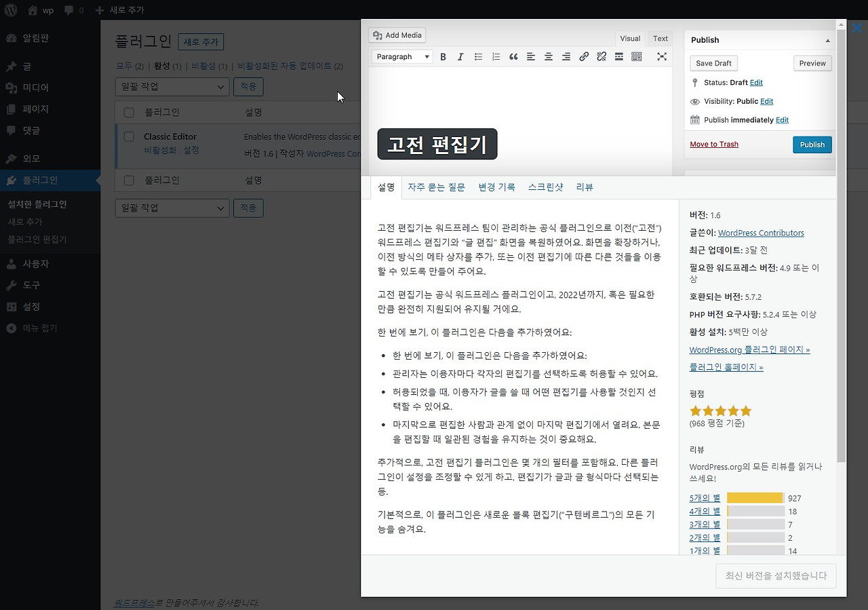Open the WordPress logo menu in admin bar

point(11,10)
